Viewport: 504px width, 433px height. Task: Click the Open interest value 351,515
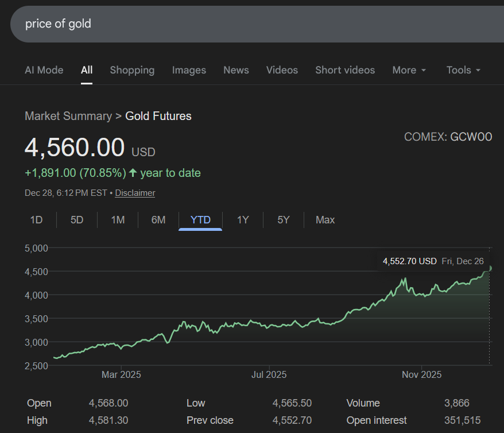[x=463, y=420]
